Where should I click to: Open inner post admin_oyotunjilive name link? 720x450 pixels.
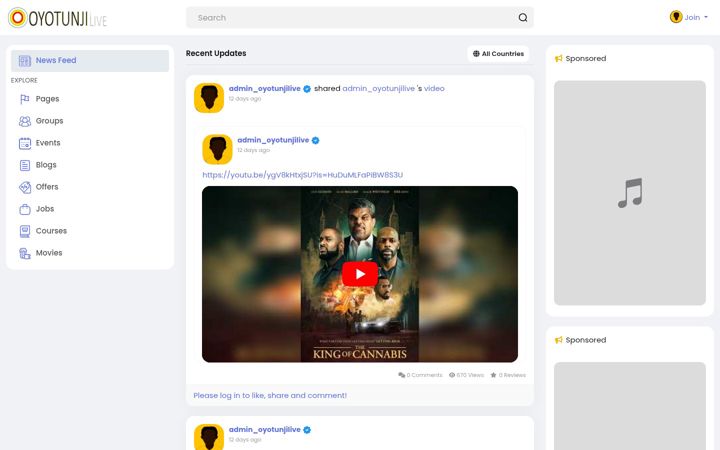tap(273, 140)
